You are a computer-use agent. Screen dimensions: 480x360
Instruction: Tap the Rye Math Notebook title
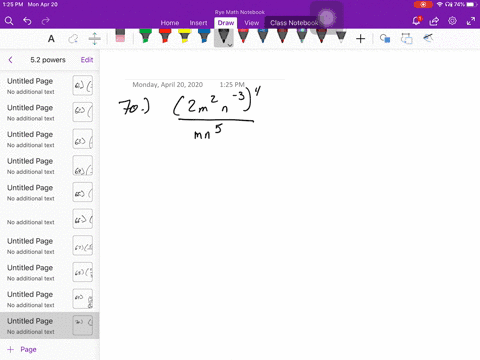point(240,12)
